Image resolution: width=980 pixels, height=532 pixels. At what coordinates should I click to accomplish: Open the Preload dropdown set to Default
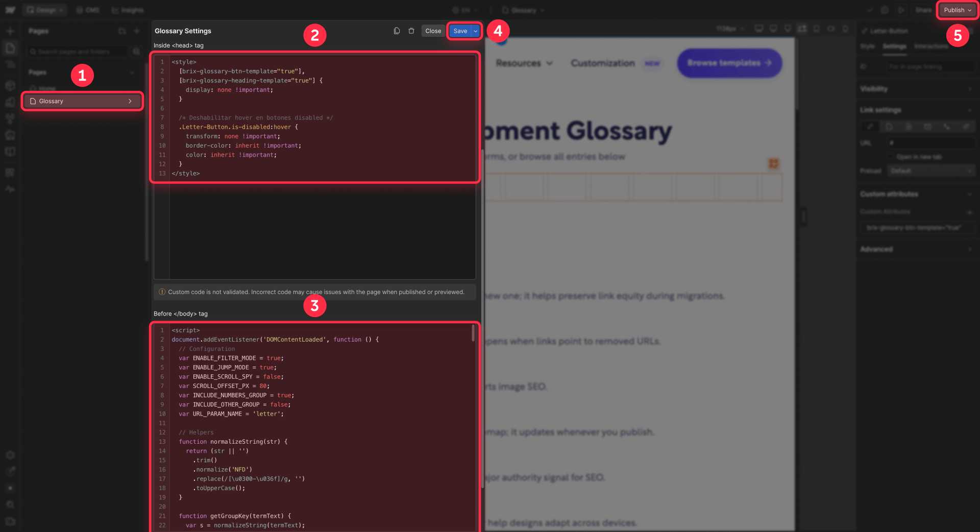click(x=932, y=171)
